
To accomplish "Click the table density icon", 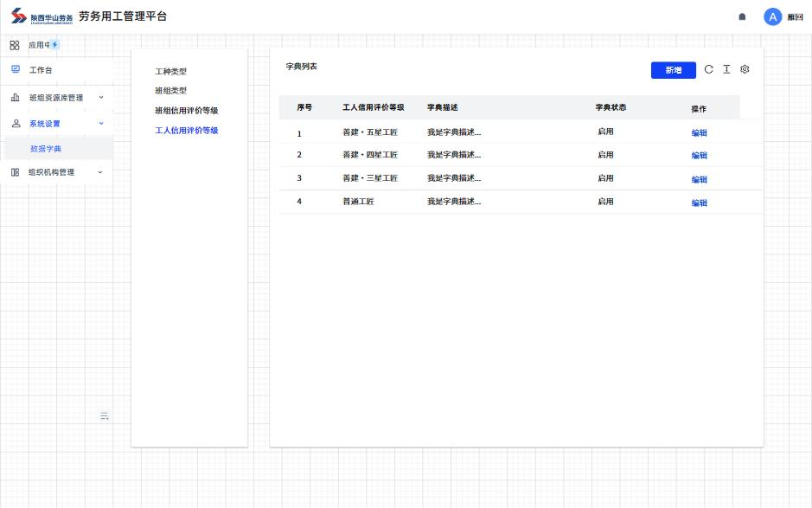I will tap(726, 70).
